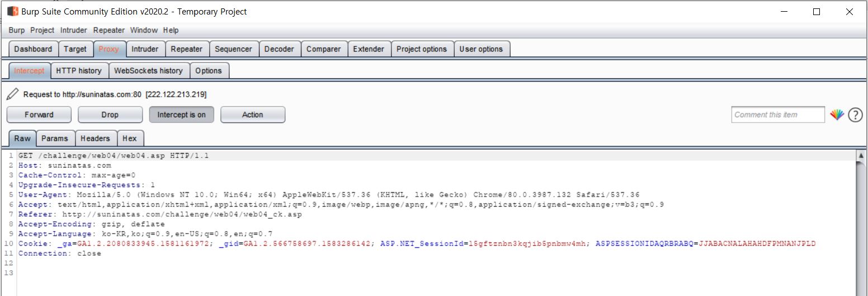
Task: Select the Raw message view tab
Action: pyautogui.click(x=22, y=139)
